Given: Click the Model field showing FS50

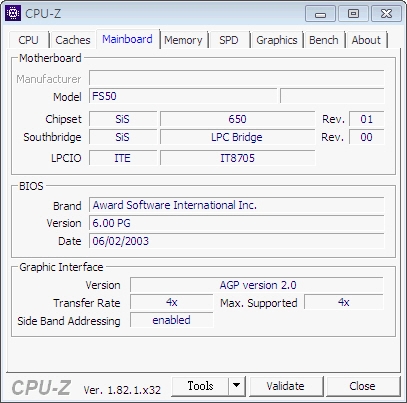Looking at the screenshot, I should (183, 96).
